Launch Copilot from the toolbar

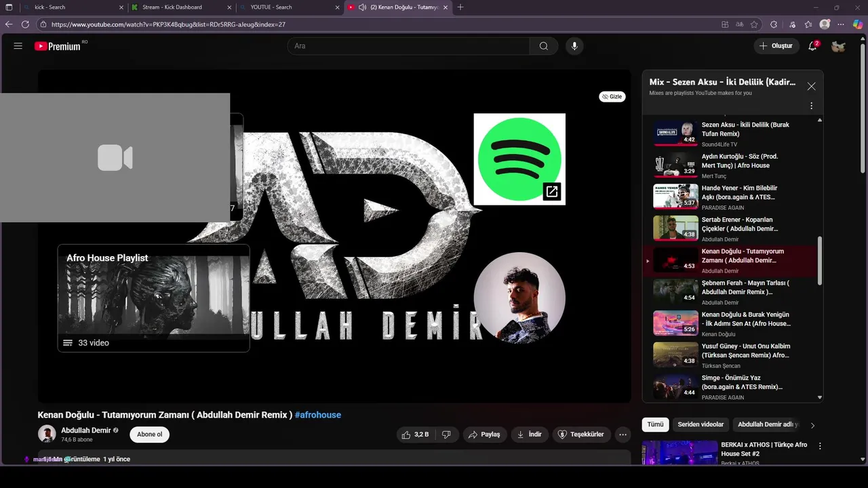tap(858, 24)
